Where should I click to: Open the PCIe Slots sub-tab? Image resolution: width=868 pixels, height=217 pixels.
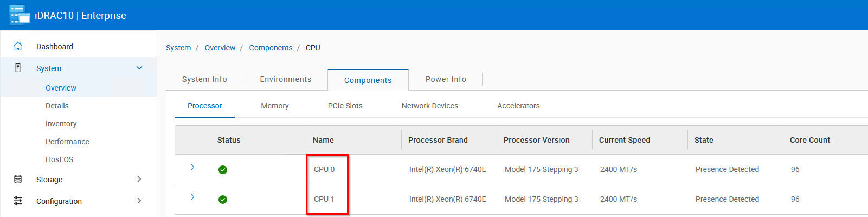pos(345,106)
